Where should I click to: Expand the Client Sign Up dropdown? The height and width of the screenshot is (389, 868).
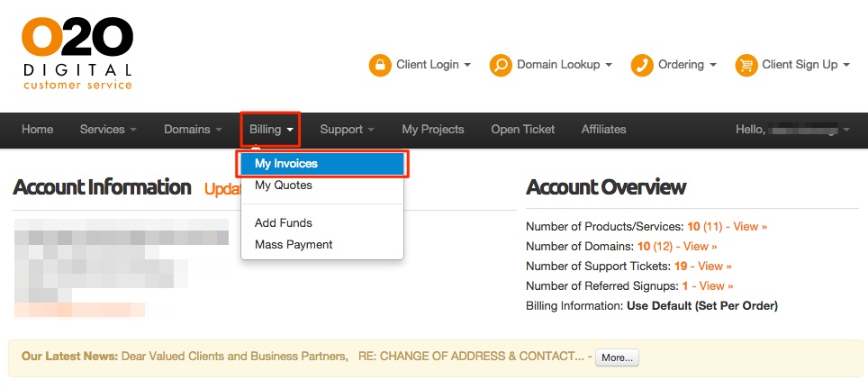806,65
